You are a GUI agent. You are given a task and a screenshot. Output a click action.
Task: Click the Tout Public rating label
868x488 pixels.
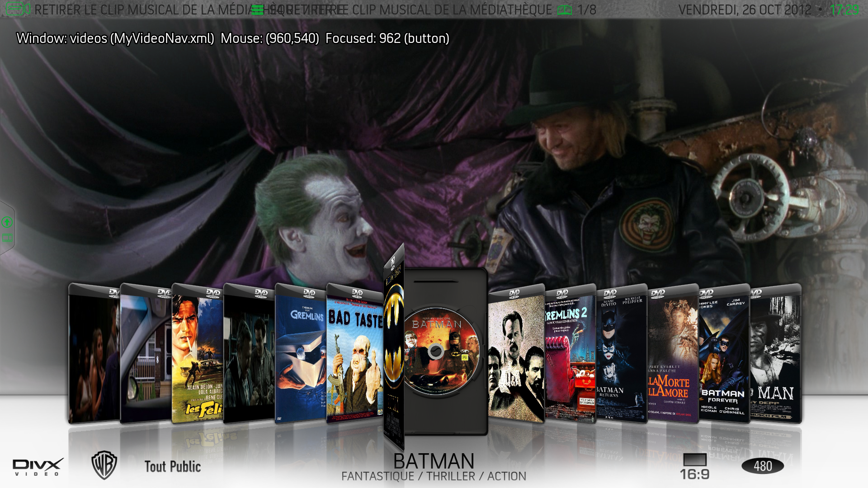[x=173, y=466]
